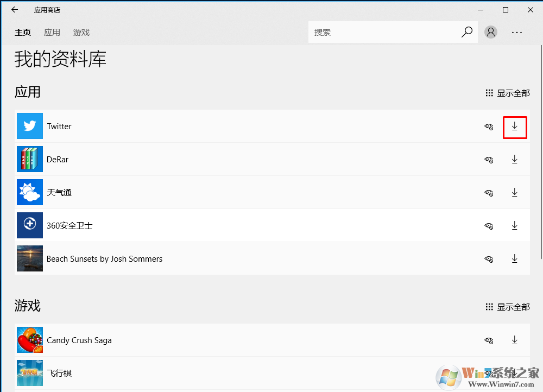Download Beach Sunsets by Josh Sommers
The image size is (543, 392).
coord(515,258)
